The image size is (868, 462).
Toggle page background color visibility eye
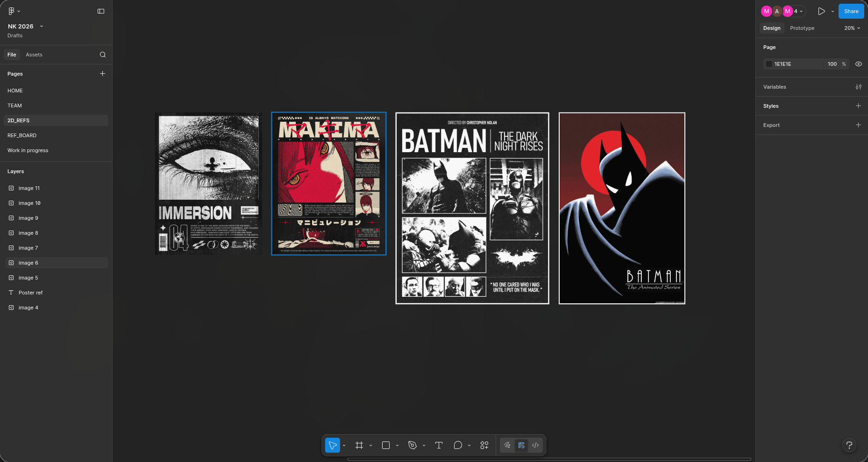[x=859, y=64]
